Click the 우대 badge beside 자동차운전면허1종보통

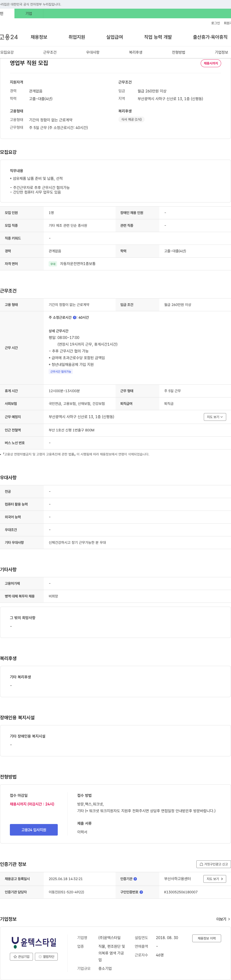click(x=53, y=264)
